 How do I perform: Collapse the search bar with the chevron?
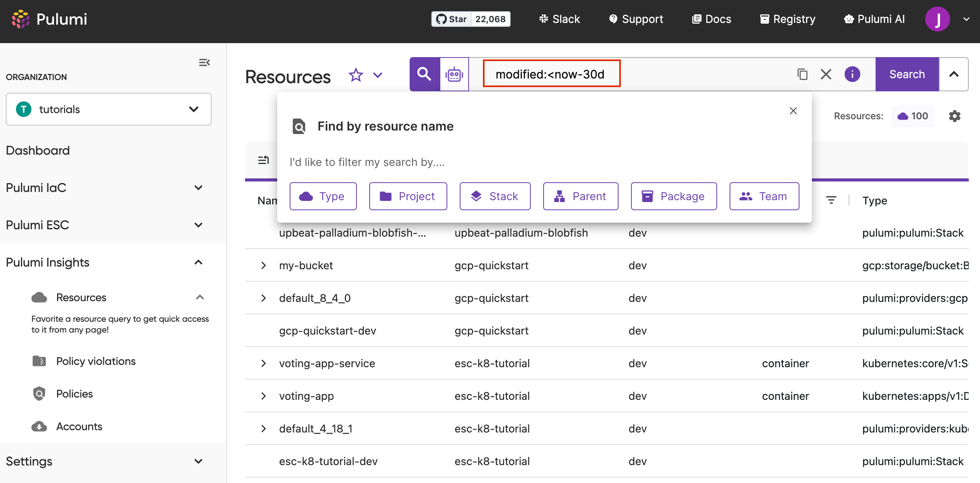point(954,74)
